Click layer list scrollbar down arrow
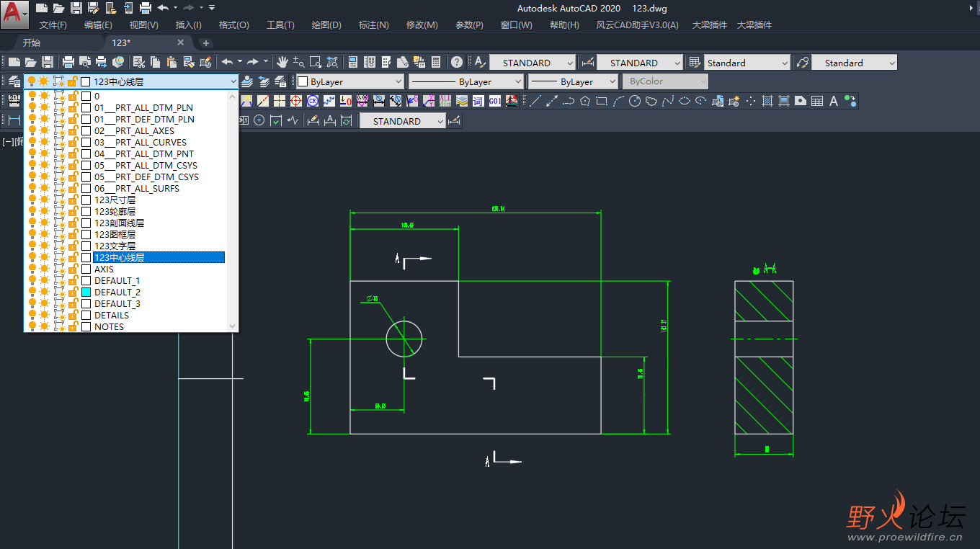 (x=232, y=326)
